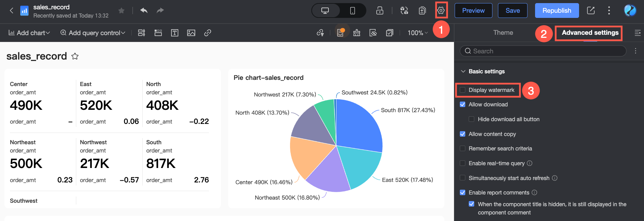Click the filter bar layout icon

click(141, 33)
